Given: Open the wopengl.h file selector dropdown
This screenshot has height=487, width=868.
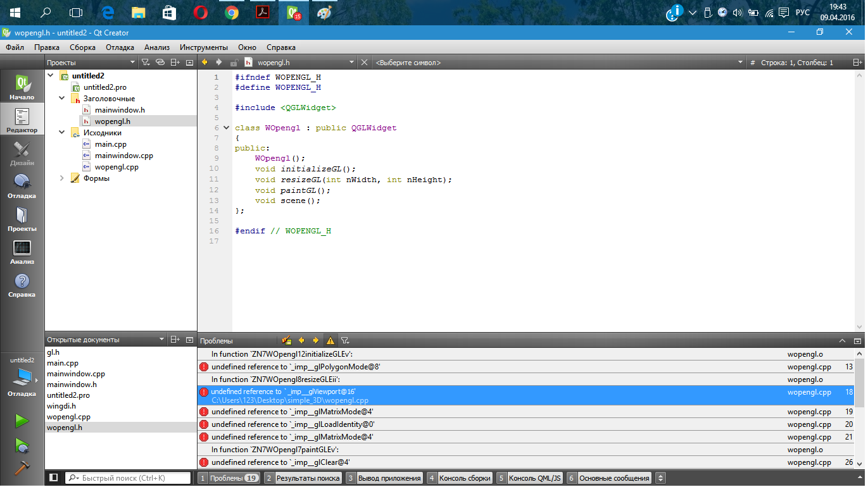Looking at the screenshot, I should pos(299,63).
